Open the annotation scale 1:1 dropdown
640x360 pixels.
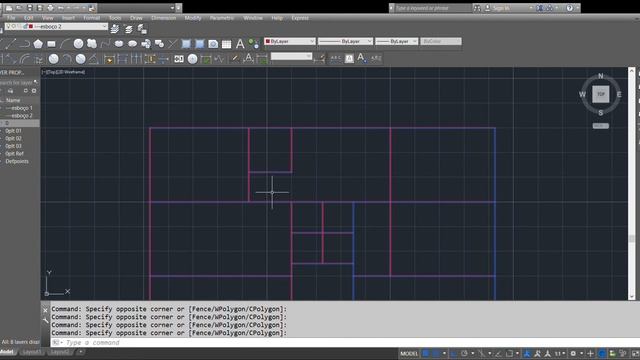point(559,353)
